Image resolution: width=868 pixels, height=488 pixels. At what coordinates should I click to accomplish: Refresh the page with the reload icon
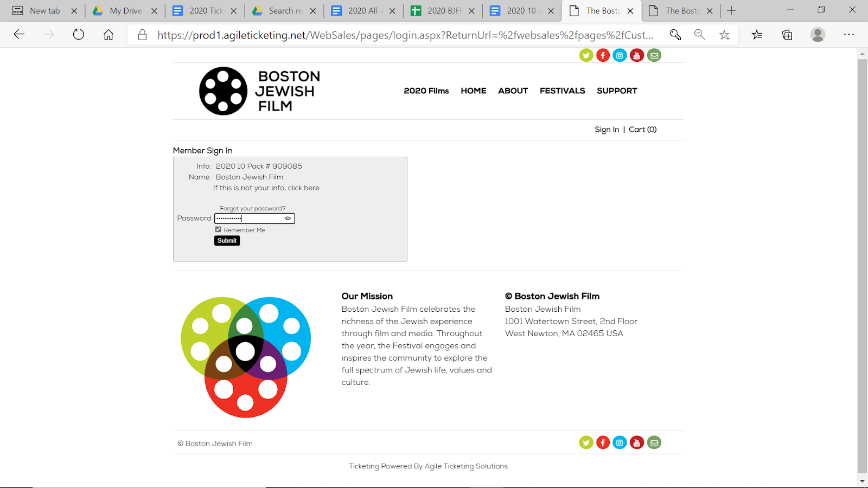(79, 35)
